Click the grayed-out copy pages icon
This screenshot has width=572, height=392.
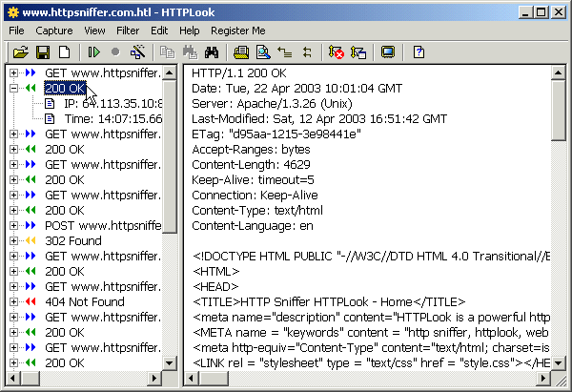(168, 52)
